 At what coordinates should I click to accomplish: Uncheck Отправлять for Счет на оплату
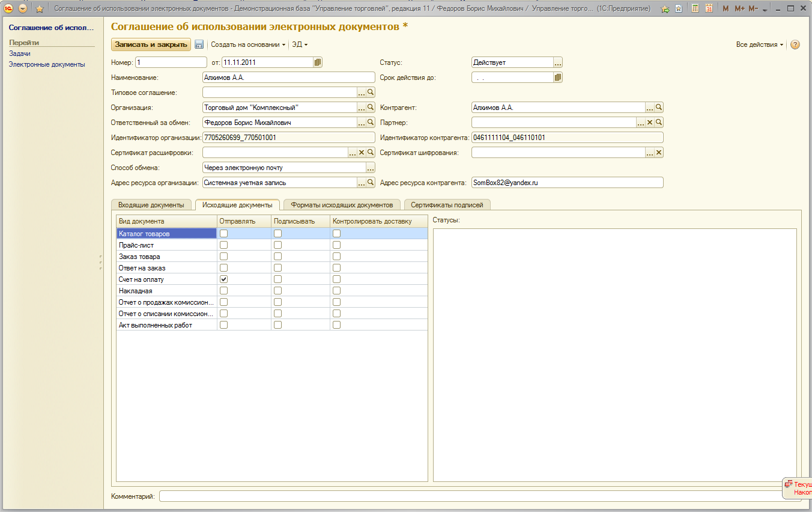(x=224, y=279)
